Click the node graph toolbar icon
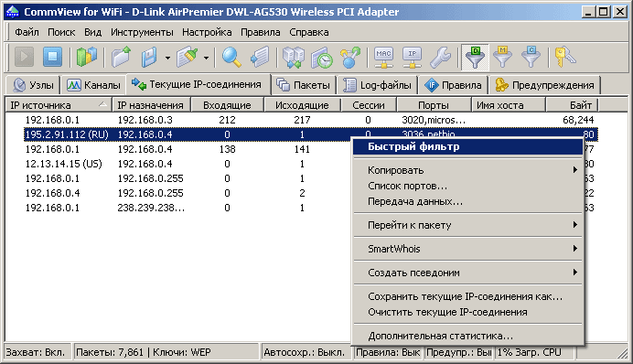 350,57
